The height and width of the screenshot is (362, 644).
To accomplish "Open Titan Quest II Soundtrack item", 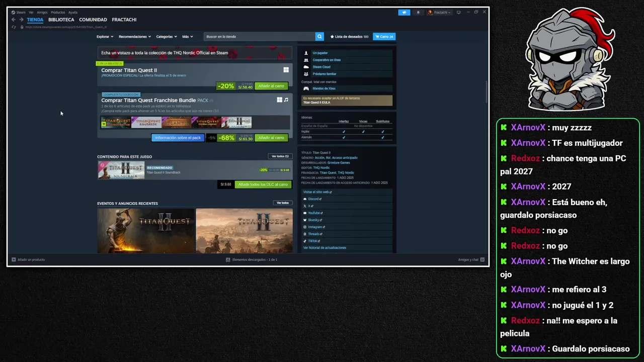I will tap(194, 170).
